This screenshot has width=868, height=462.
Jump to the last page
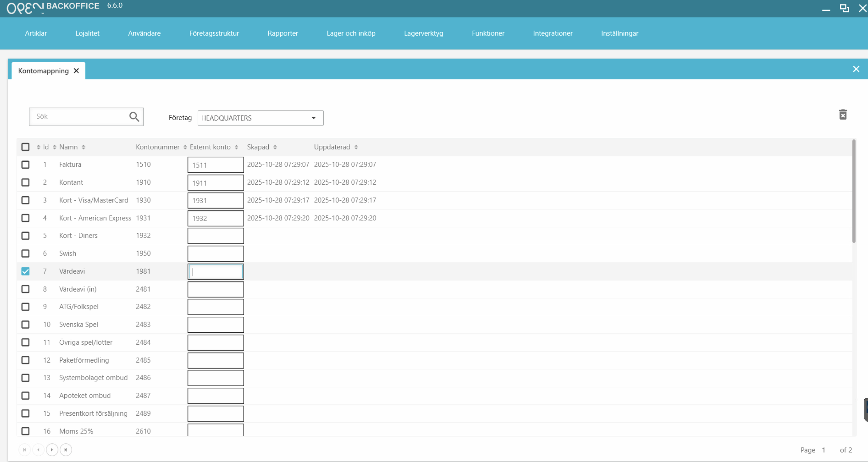66,449
